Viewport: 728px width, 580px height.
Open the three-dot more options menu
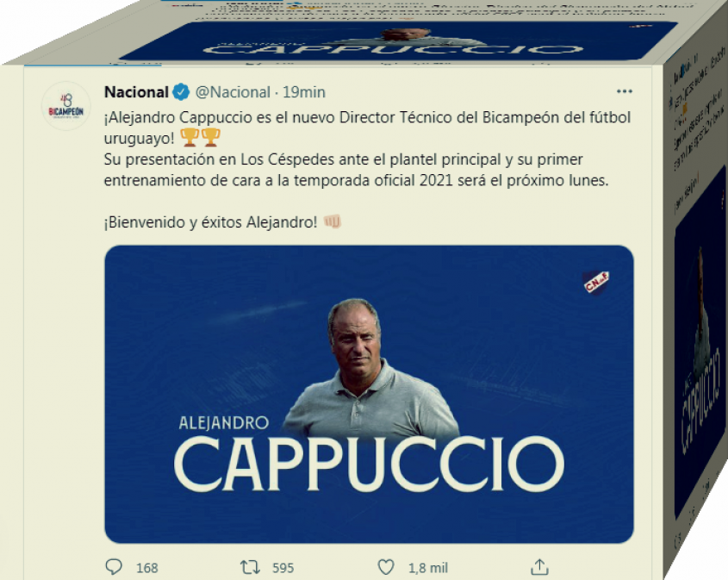[625, 91]
